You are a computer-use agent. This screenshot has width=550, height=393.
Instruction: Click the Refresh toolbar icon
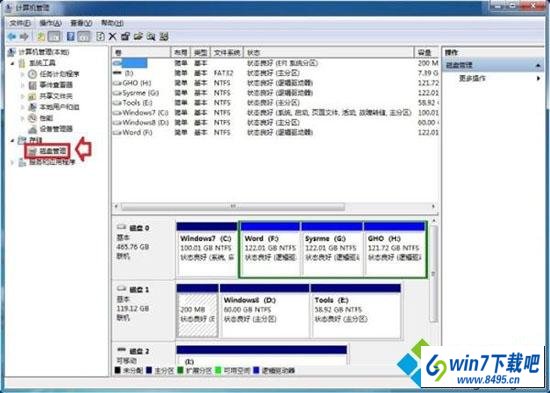click(100, 36)
